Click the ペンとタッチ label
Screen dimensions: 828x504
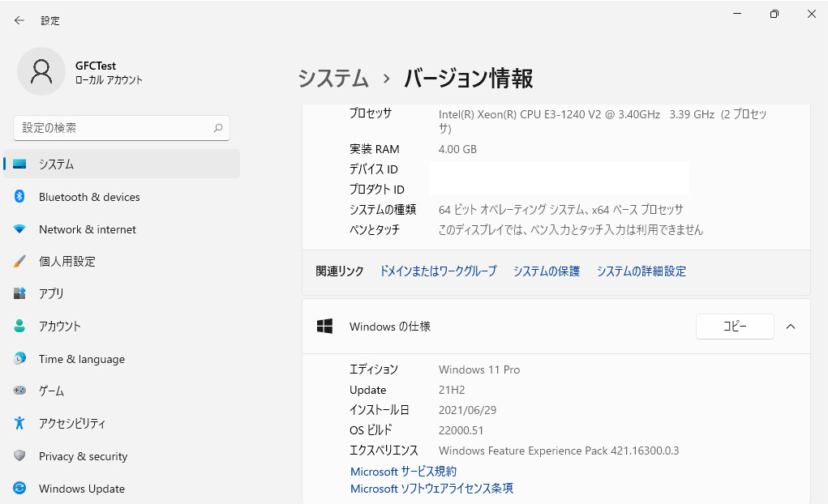coord(375,229)
